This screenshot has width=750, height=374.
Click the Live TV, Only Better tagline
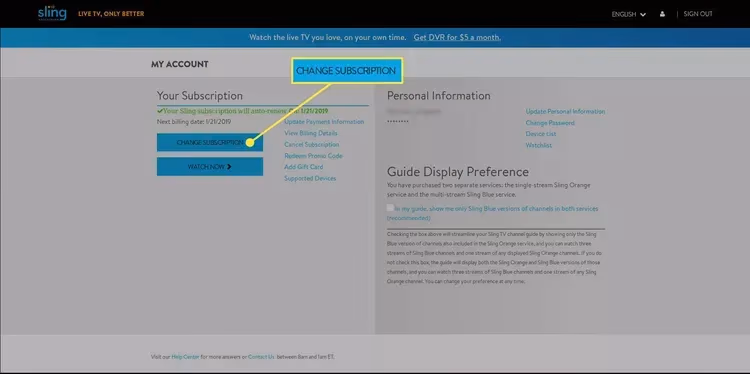click(x=111, y=13)
